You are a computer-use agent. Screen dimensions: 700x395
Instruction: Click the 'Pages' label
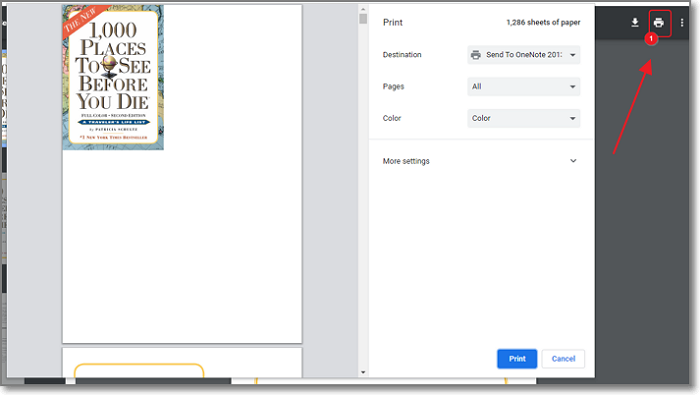coord(393,87)
